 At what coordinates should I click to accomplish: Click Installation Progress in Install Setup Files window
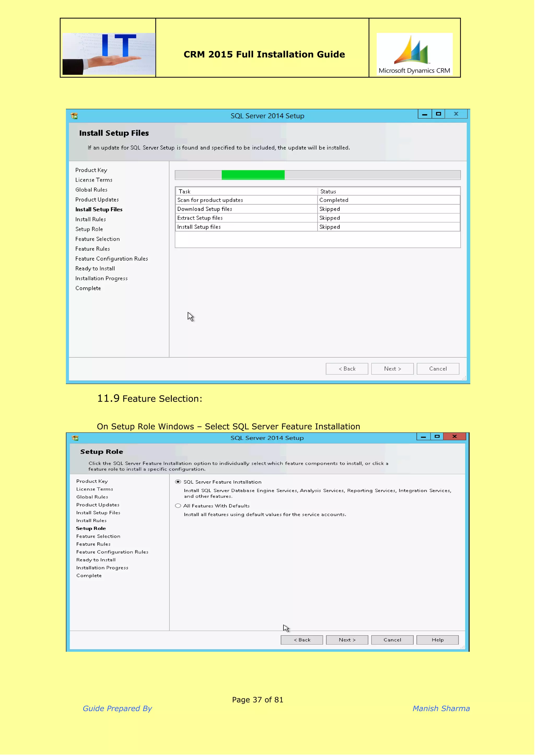pyautogui.click(x=101, y=279)
